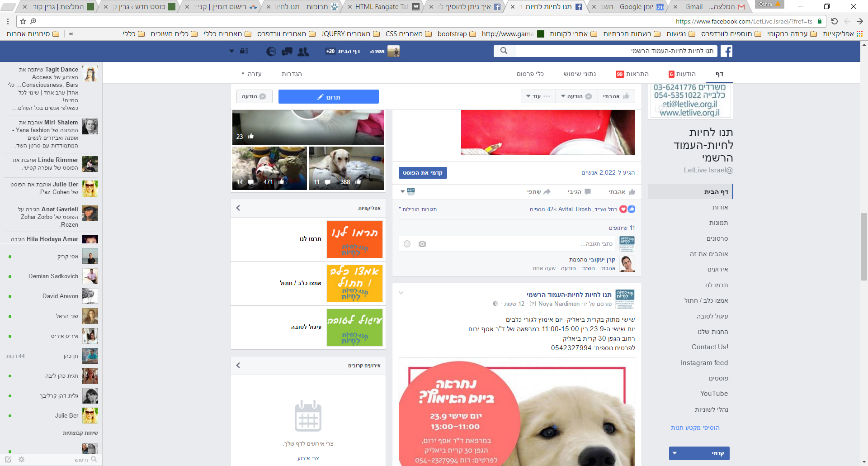Image resolution: width=868 pixels, height=466 pixels.
Task: Open friend requests icon in top bar
Action: [x=303, y=52]
